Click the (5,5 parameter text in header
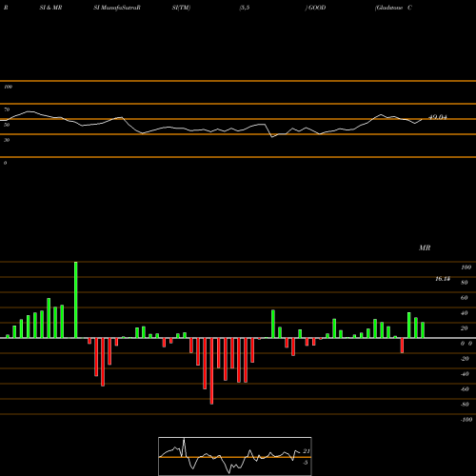This screenshot has height=476, width=476. 245,8
